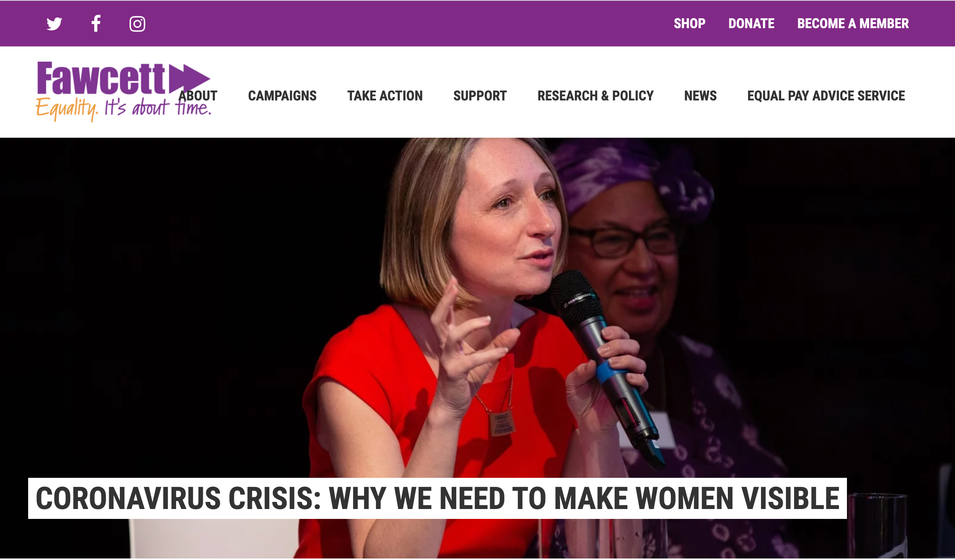This screenshot has width=955, height=560.
Task: Open the Fawcett Twitter page
Action: tap(54, 24)
